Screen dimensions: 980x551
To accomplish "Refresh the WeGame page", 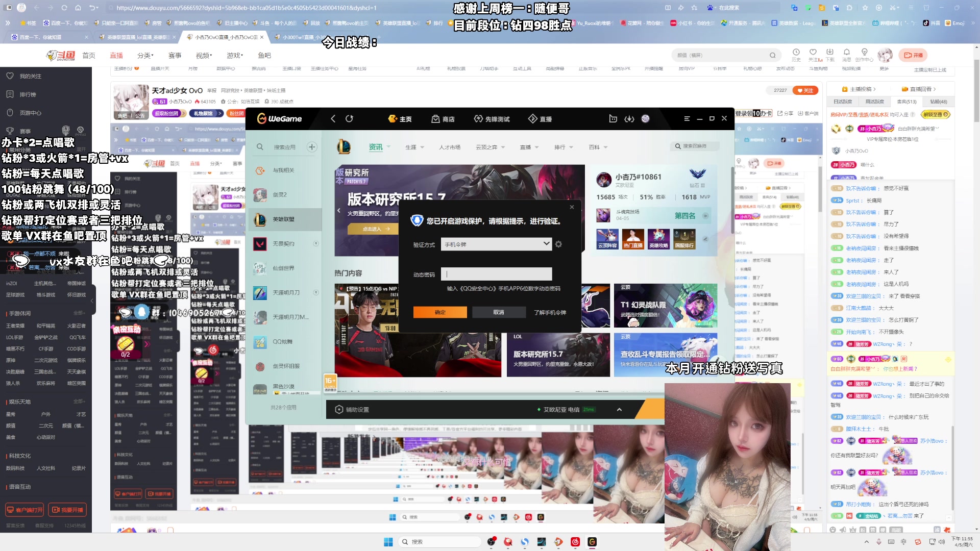I will [x=349, y=118].
